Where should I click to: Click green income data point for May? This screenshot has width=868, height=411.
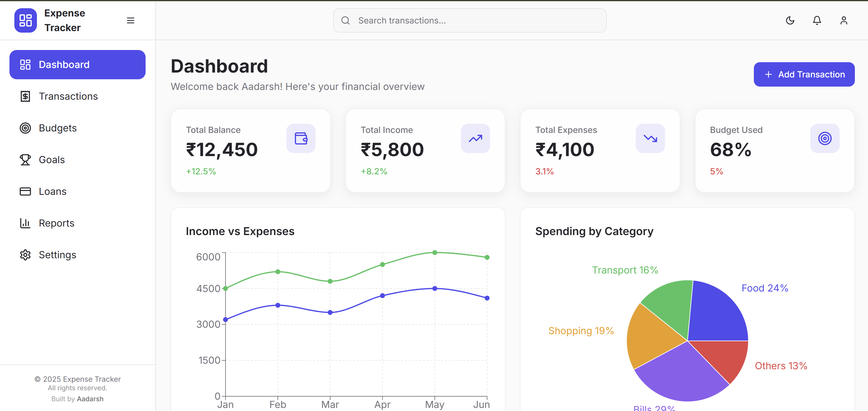click(x=435, y=252)
